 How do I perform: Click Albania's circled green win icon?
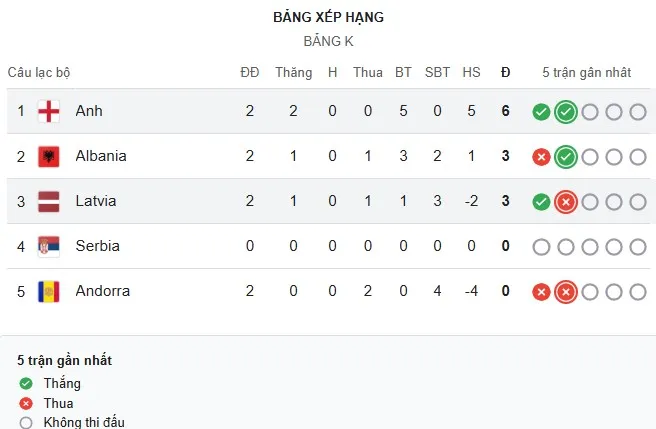[565, 157]
